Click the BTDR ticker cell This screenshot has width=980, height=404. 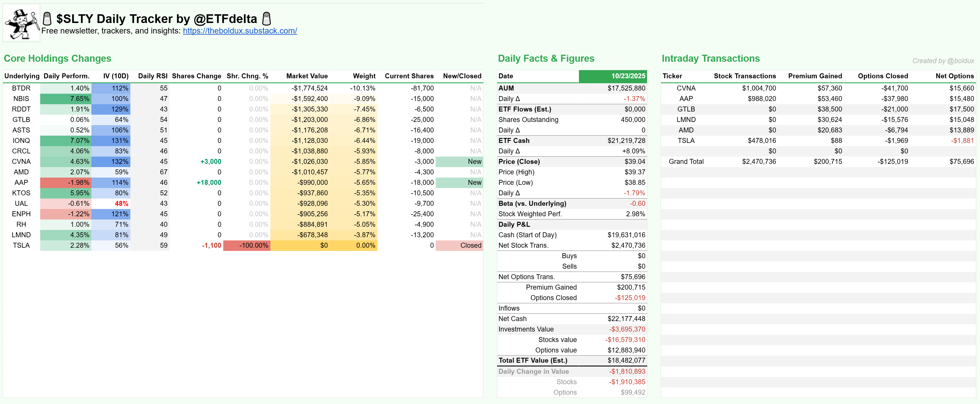[21, 88]
